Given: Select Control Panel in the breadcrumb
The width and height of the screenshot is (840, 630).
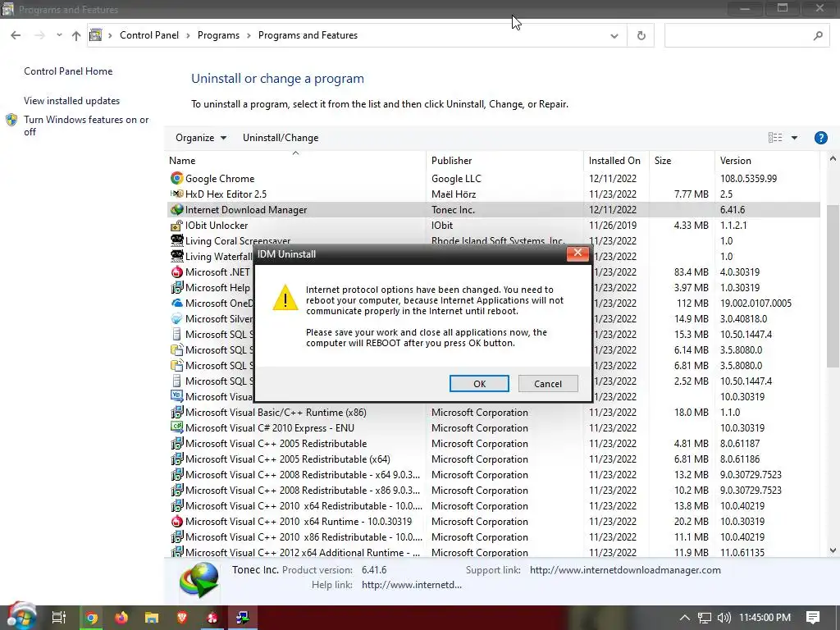Looking at the screenshot, I should tap(149, 35).
